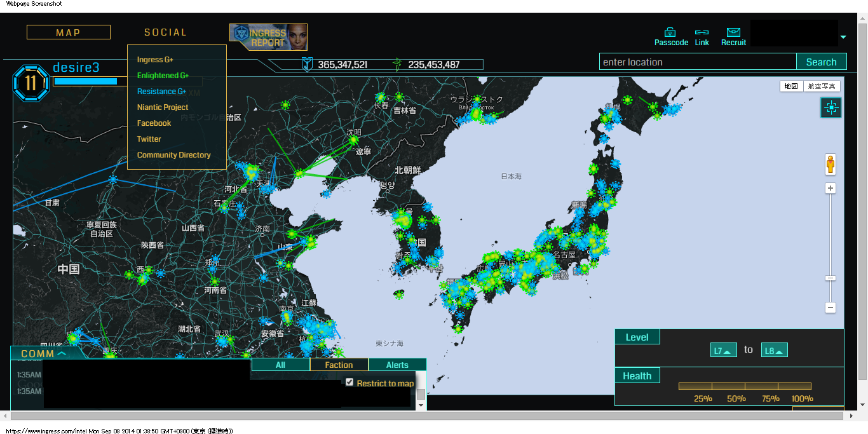The height and width of the screenshot is (434, 868).
Task: Switch map to 地図 view
Action: [x=791, y=86]
